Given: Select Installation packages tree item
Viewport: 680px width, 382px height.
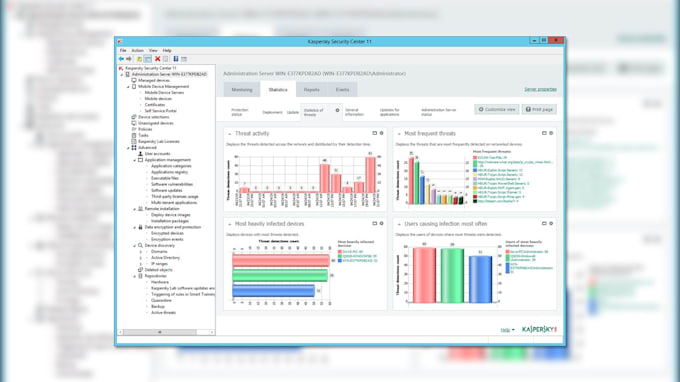Looking at the screenshot, I should (170, 221).
